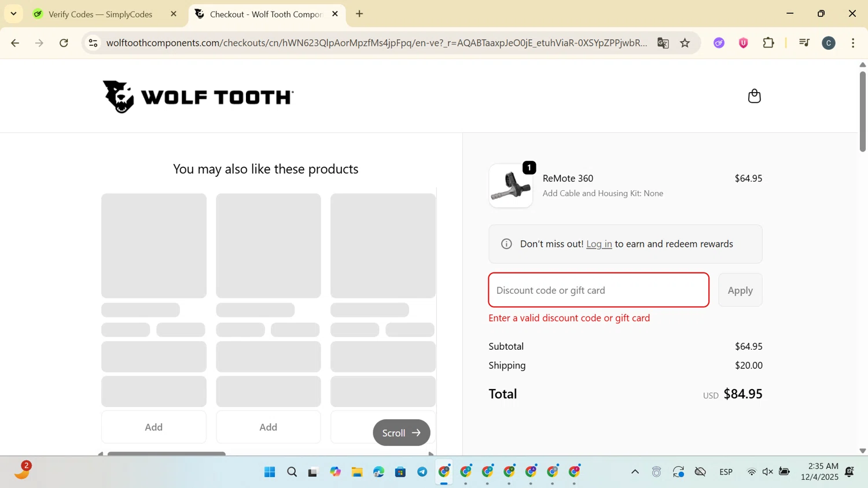Click the scroll down arrow of page scrollbar
868x488 pixels.
click(862, 450)
